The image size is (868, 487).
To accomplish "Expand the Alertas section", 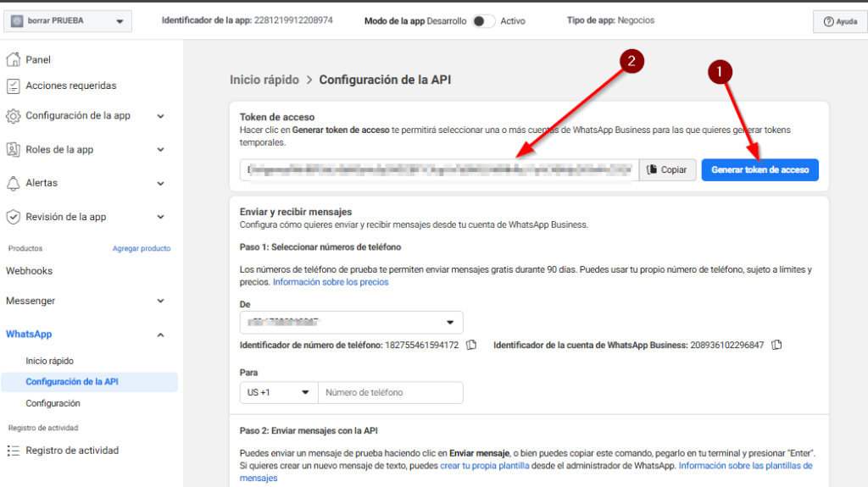I will 160,183.
